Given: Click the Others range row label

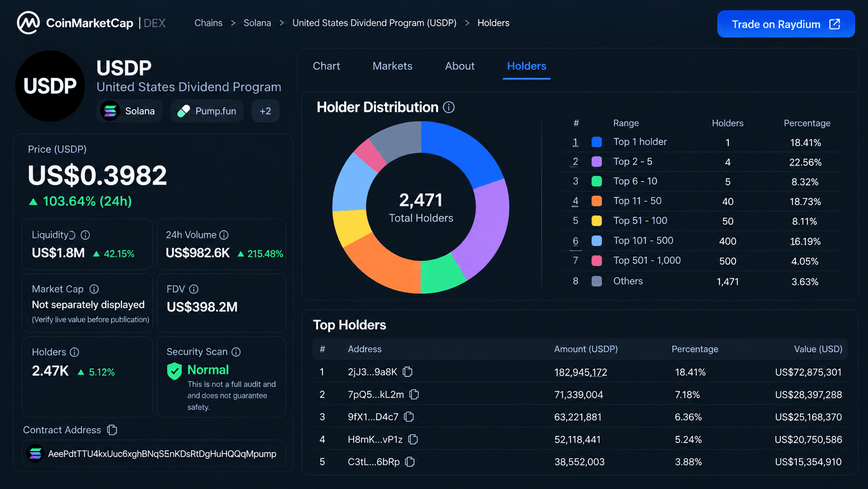Looking at the screenshot, I should [628, 281].
